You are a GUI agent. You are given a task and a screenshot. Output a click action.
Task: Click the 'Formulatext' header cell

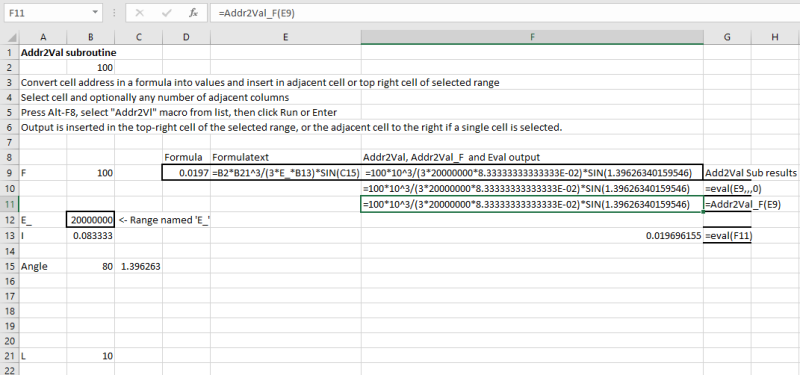pos(286,158)
